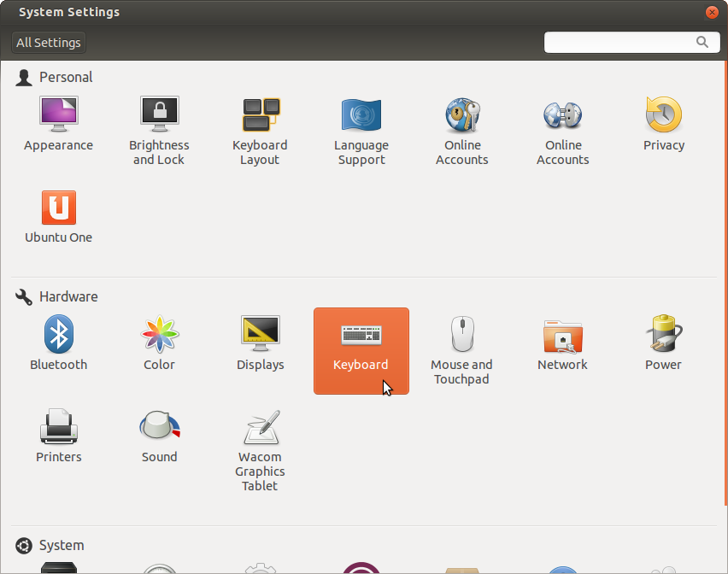Click the All Settings button
Screen dimensions: 728x574
click(x=49, y=43)
